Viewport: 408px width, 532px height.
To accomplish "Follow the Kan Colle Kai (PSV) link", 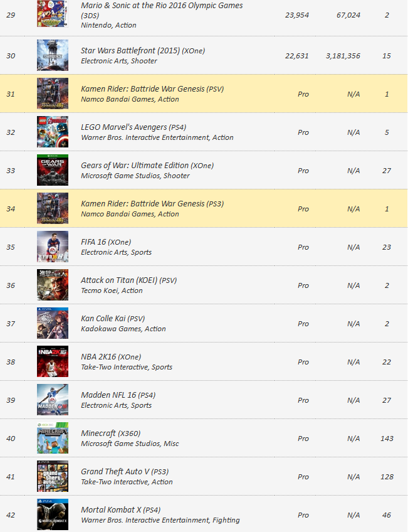I will click(x=113, y=319).
